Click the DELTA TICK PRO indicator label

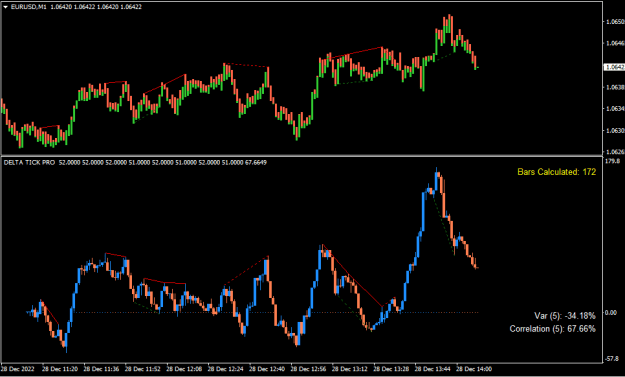coord(29,163)
